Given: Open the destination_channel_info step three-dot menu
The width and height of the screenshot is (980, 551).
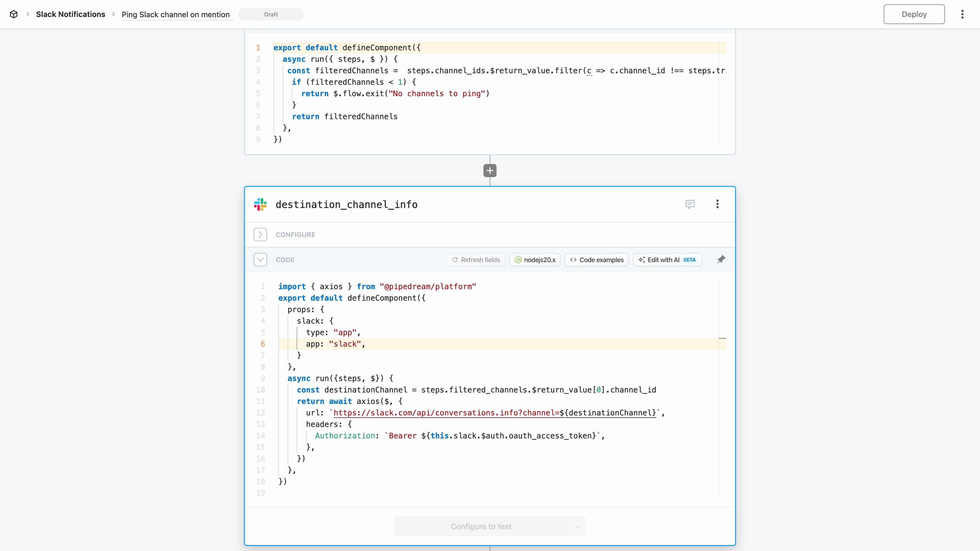Looking at the screenshot, I should 717,204.
